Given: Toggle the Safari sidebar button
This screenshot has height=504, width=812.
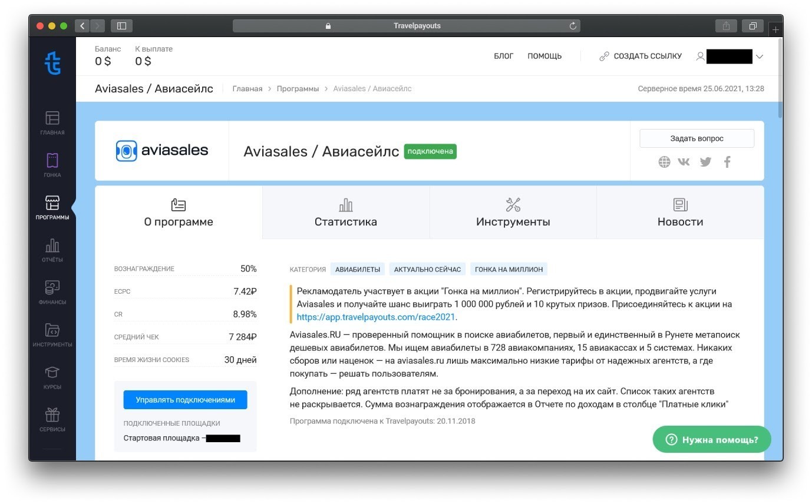Looking at the screenshot, I should click(122, 26).
